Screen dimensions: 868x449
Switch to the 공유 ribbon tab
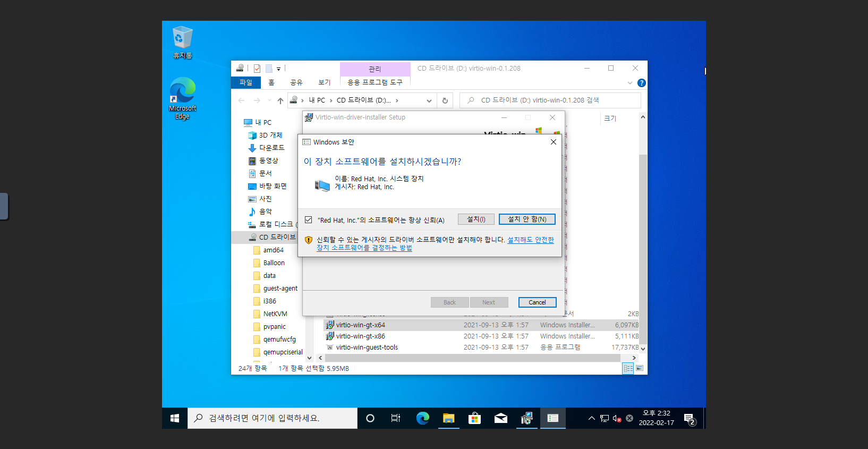[296, 82]
